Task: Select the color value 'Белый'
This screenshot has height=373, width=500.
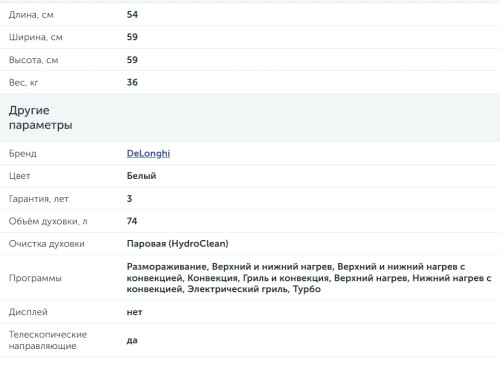Action: click(x=141, y=176)
